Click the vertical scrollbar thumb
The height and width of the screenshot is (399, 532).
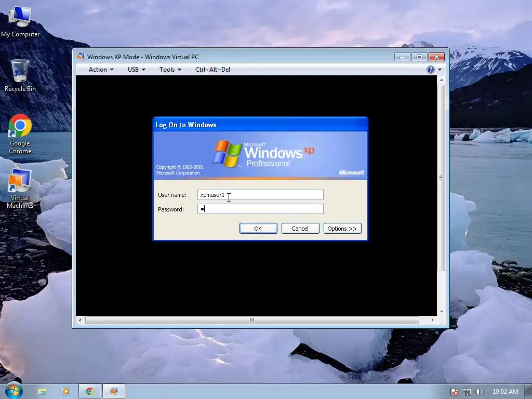tap(442, 178)
